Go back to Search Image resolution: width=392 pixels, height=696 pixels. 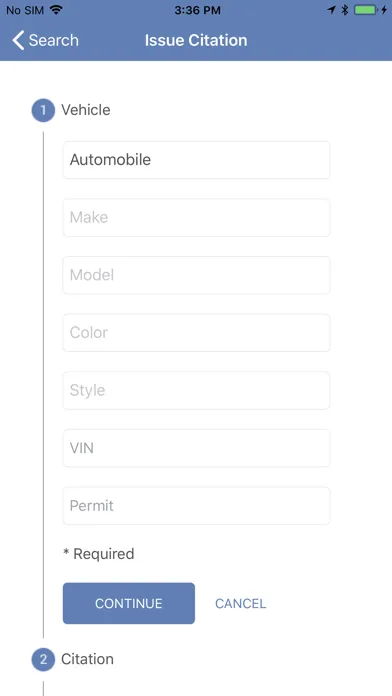pyautogui.click(x=46, y=40)
